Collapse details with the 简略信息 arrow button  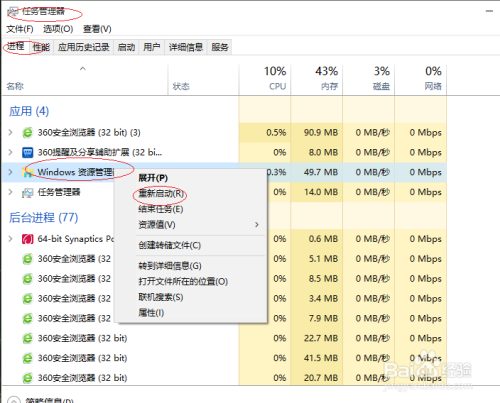tap(14, 400)
